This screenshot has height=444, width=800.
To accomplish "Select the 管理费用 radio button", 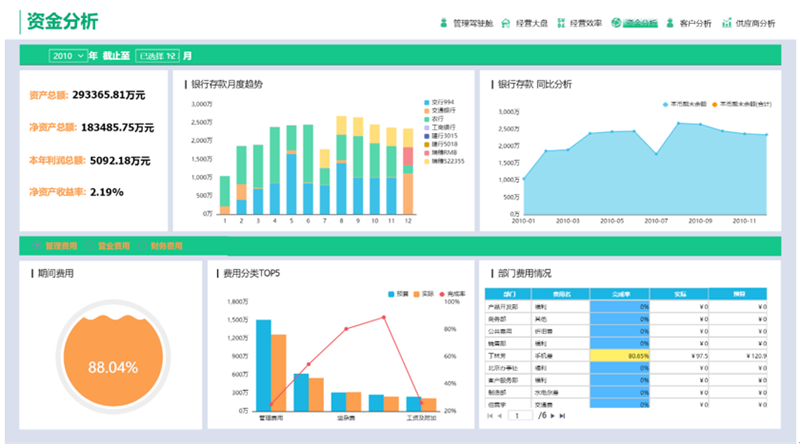I will (x=38, y=246).
